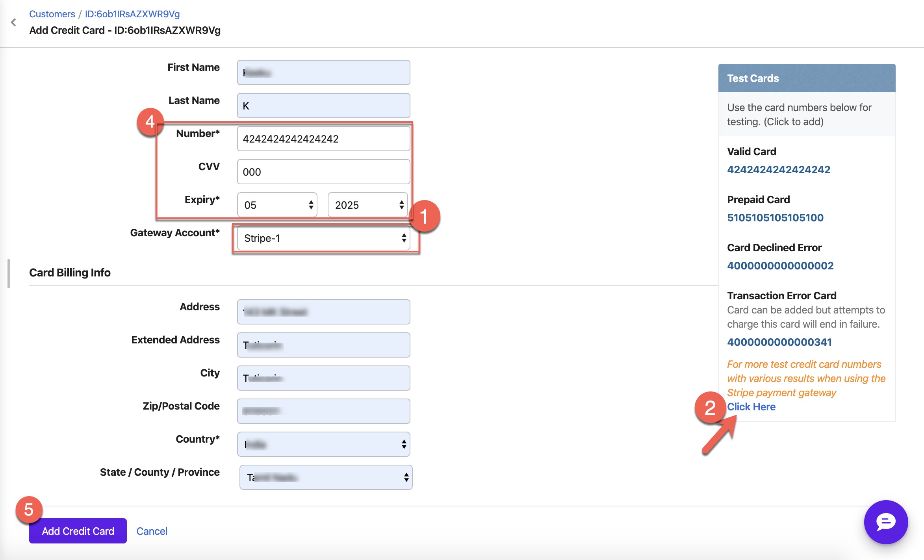Focus the card Number input field

[324, 139]
